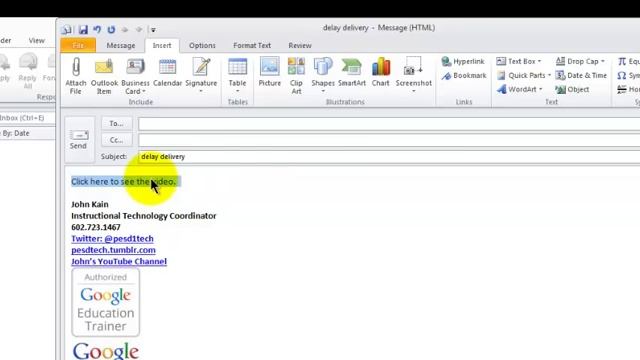
Task: Insert an Object
Action: 572,89
